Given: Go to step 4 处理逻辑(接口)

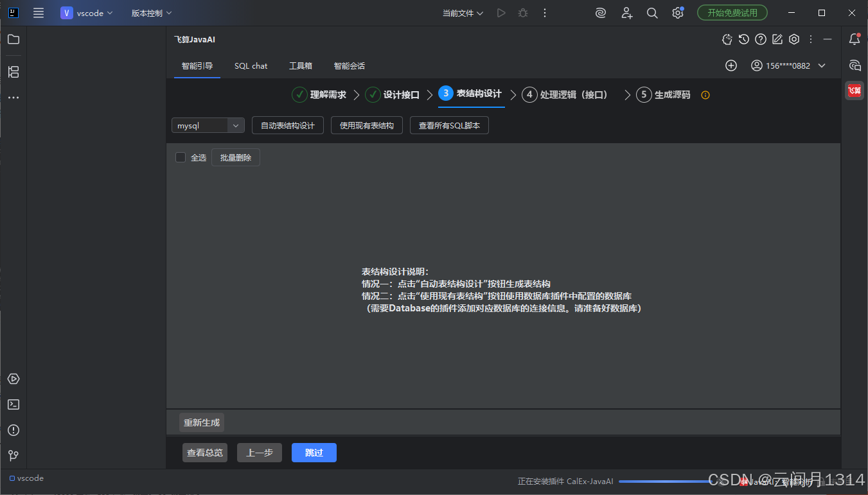Looking at the screenshot, I should (565, 95).
